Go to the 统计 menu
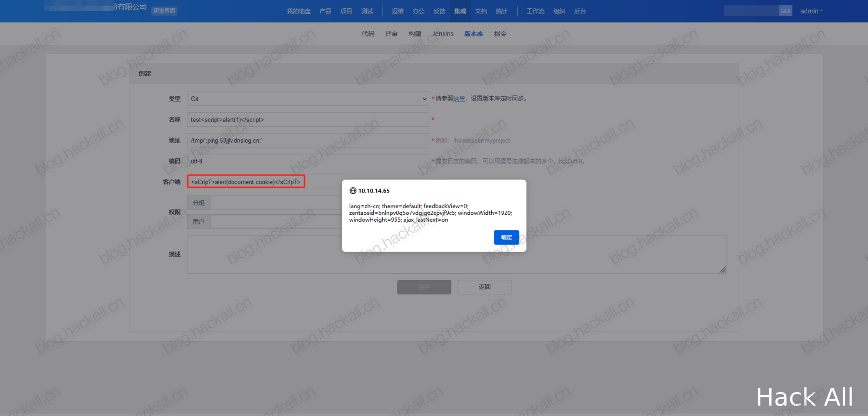The image size is (868, 416). (502, 11)
